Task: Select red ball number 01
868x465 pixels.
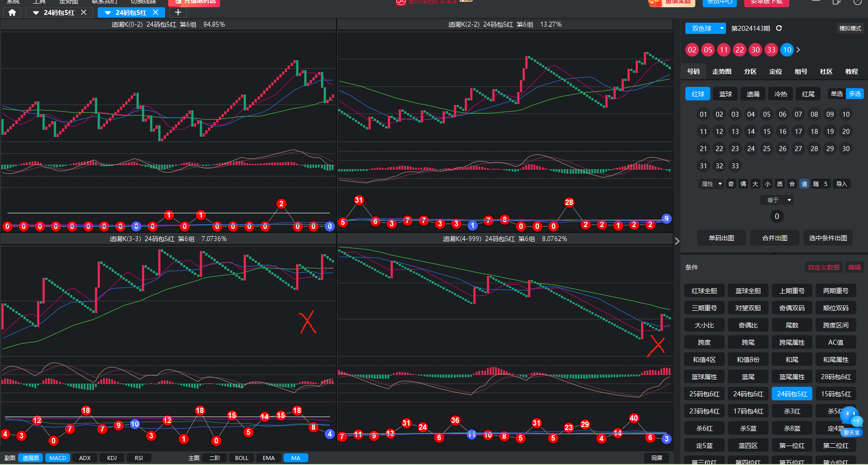Action: (703, 114)
